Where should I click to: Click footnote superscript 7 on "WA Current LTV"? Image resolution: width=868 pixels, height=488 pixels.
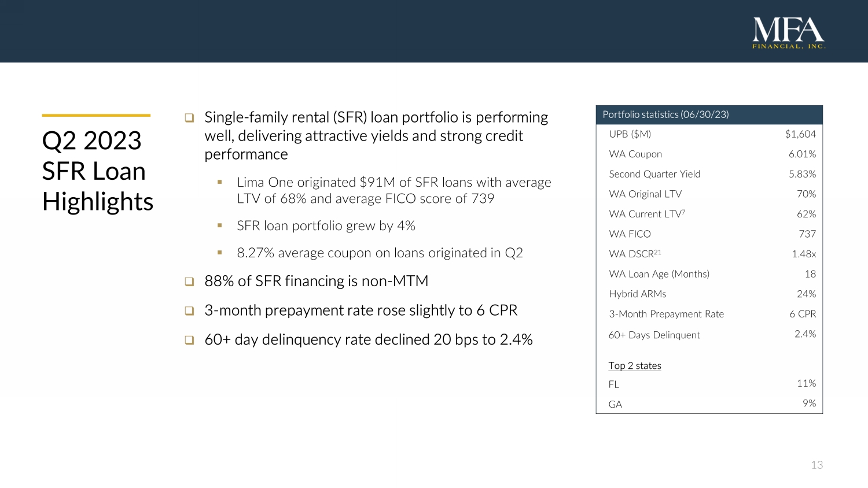pyautogui.click(x=683, y=212)
